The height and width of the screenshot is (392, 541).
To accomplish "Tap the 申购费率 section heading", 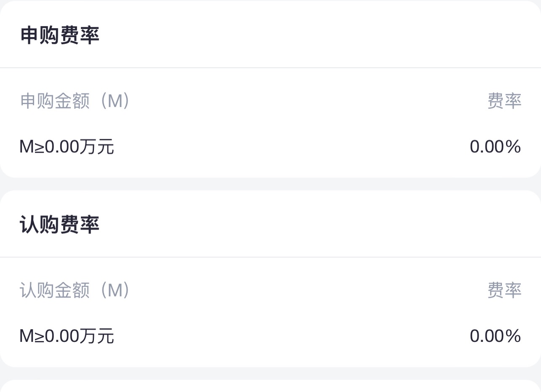I will (60, 36).
